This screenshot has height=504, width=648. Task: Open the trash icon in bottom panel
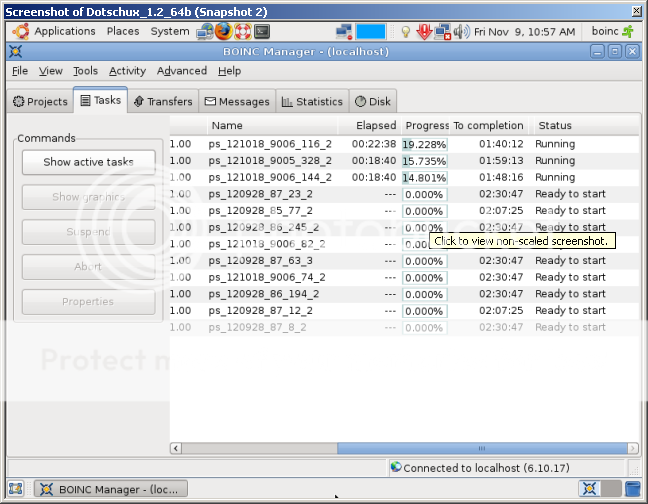point(632,489)
